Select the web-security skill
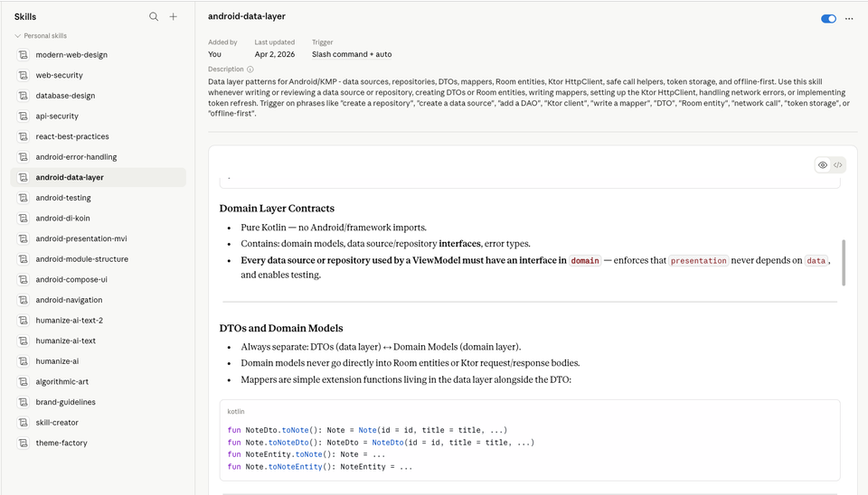The width and height of the screenshot is (868, 495). coord(59,75)
